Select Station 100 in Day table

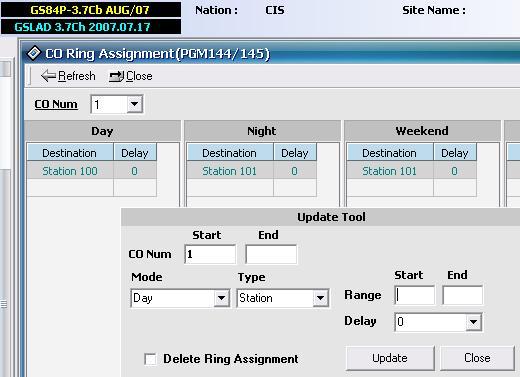coord(70,171)
